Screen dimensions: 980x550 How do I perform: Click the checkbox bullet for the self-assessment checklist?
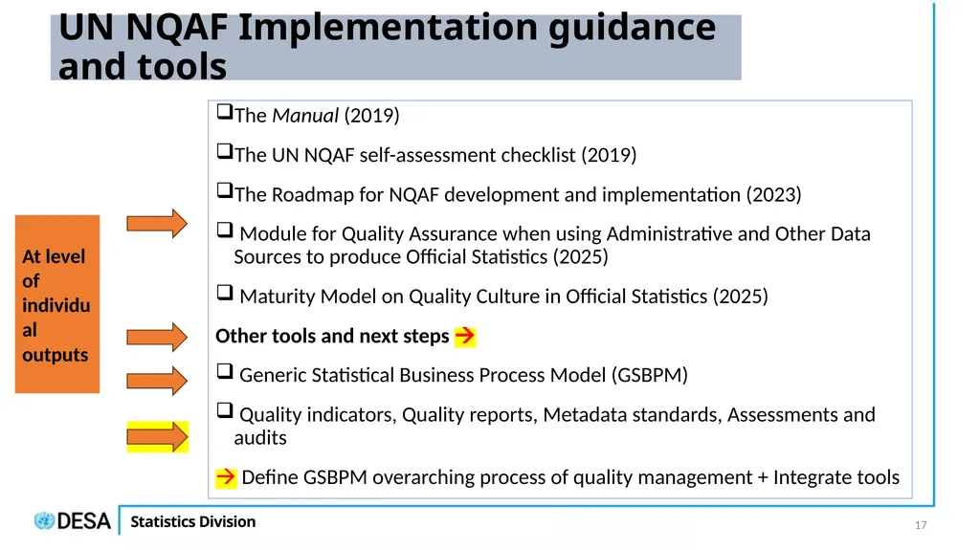[224, 151]
